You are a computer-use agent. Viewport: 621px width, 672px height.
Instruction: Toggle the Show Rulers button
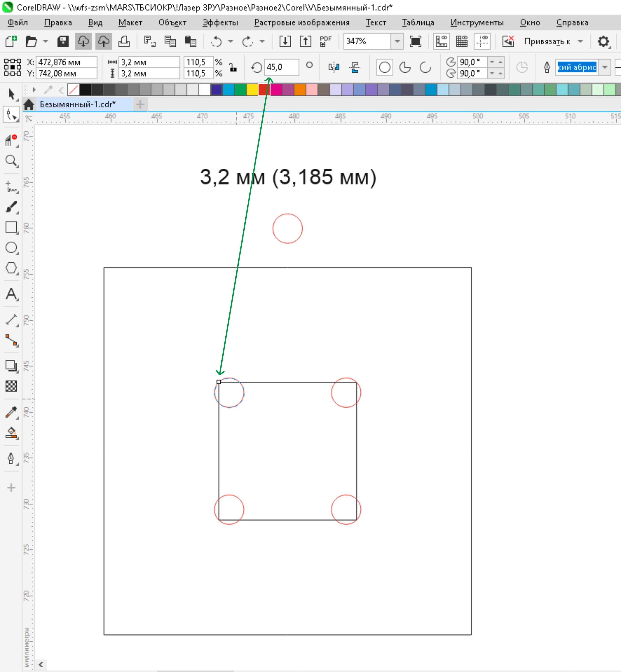(x=441, y=41)
